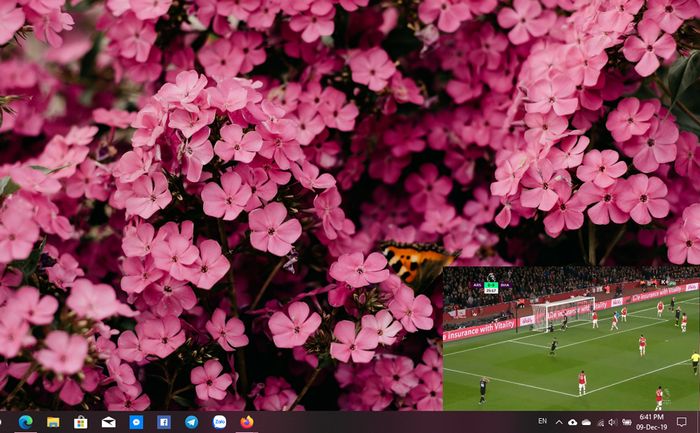Launch the Microsoft Store taskbar icon
Viewport: 700px width, 433px height.
(81, 422)
